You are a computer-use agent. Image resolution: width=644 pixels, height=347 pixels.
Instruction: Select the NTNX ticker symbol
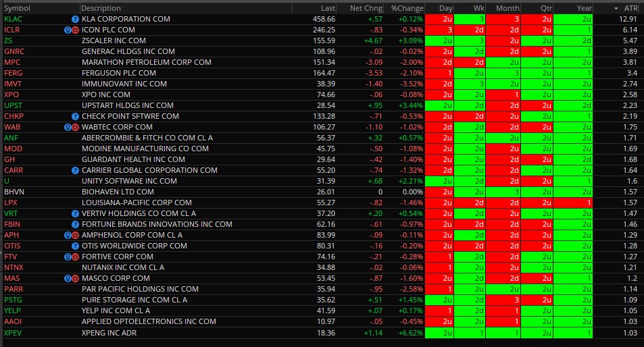(x=14, y=268)
